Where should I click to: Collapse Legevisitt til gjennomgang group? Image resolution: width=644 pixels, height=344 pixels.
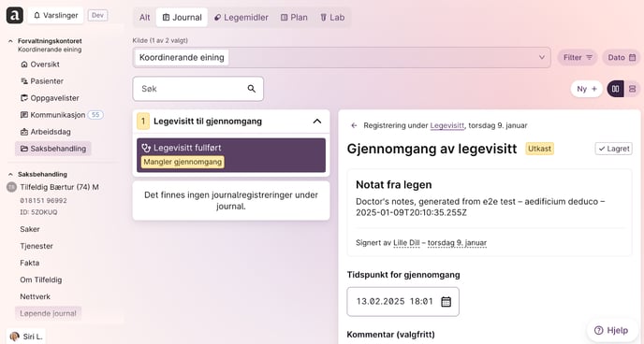[316, 122]
